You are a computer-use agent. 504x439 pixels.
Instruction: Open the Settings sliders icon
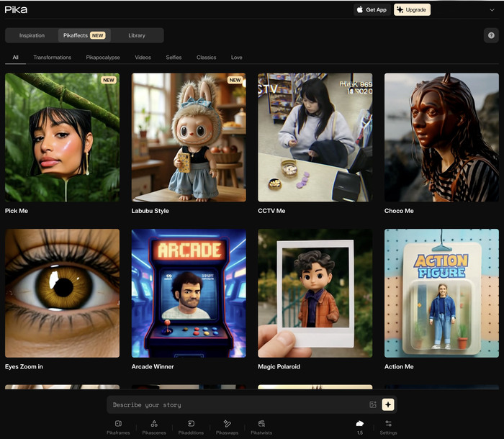click(x=388, y=427)
